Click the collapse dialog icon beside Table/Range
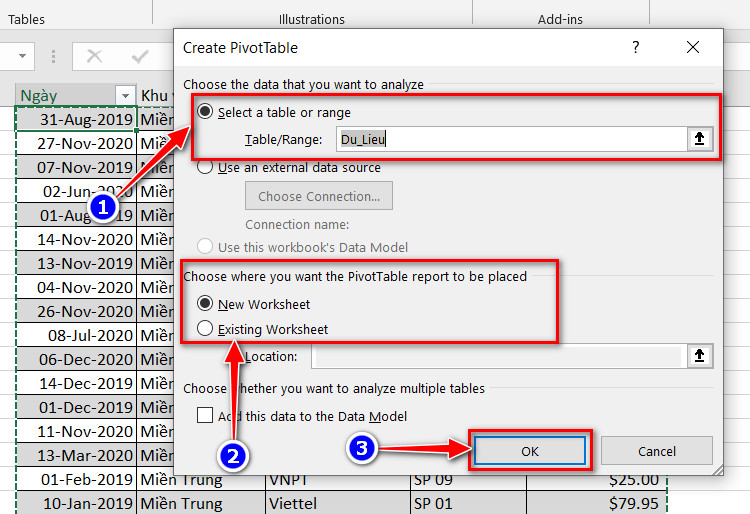Screen dimensions: 750x514 (699, 139)
